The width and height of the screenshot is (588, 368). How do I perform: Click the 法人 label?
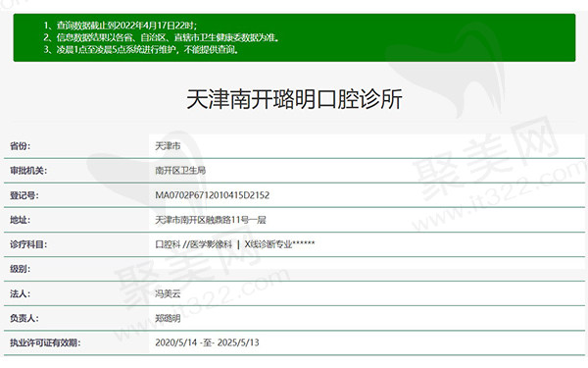pyautogui.click(x=21, y=294)
